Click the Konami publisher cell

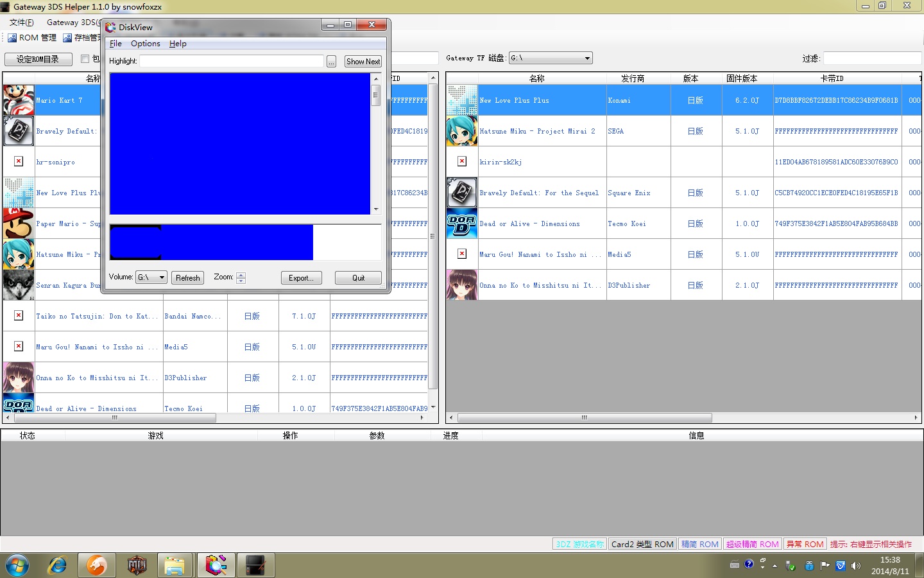pyautogui.click(x=638, y=100)
